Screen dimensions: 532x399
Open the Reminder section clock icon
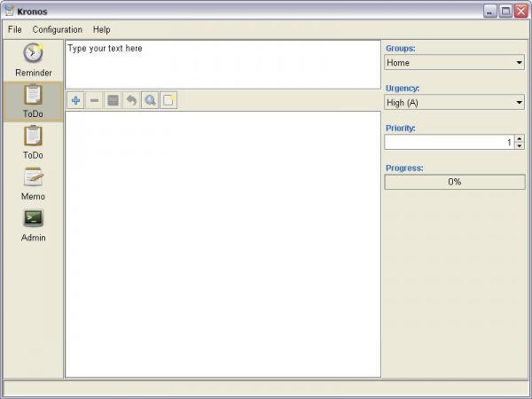coord(33,53)
